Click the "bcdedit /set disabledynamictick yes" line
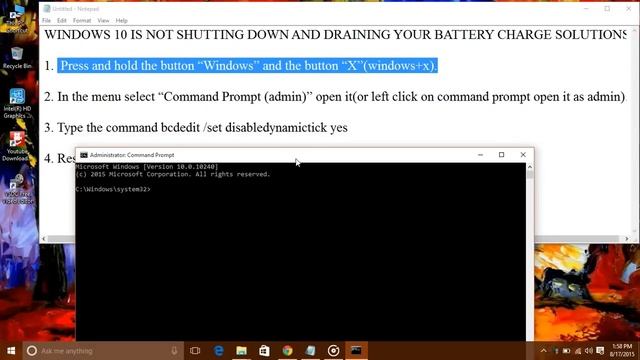Viewport: 640px width, 360px height. pyautogui.click(x=254, y=127)
